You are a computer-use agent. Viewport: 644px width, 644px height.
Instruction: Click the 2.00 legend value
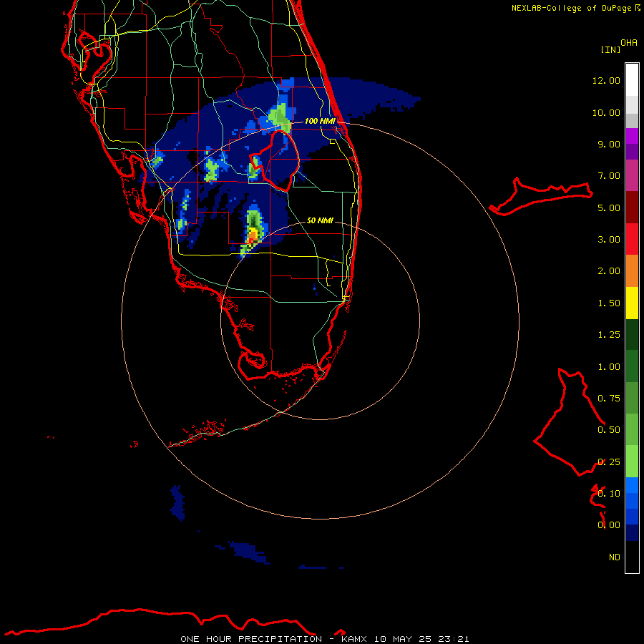tap(609, 271)
